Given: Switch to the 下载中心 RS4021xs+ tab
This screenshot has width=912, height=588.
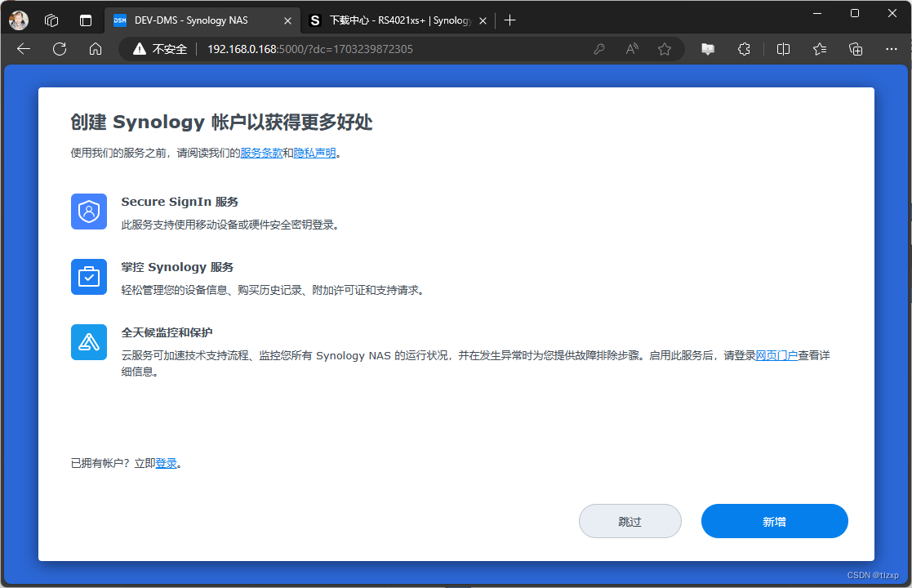Looking at the screenshot, I should (398, 20).
